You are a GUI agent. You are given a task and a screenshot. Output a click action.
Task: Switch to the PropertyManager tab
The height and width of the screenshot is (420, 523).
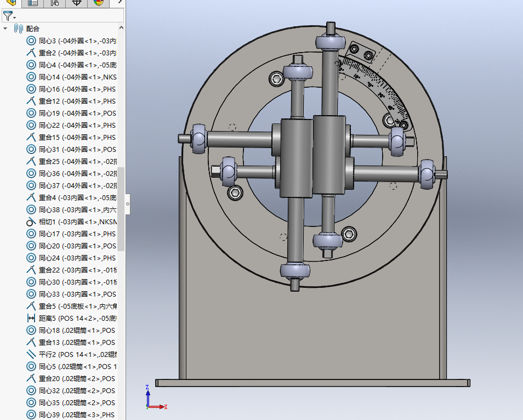(x=33, y=3)
